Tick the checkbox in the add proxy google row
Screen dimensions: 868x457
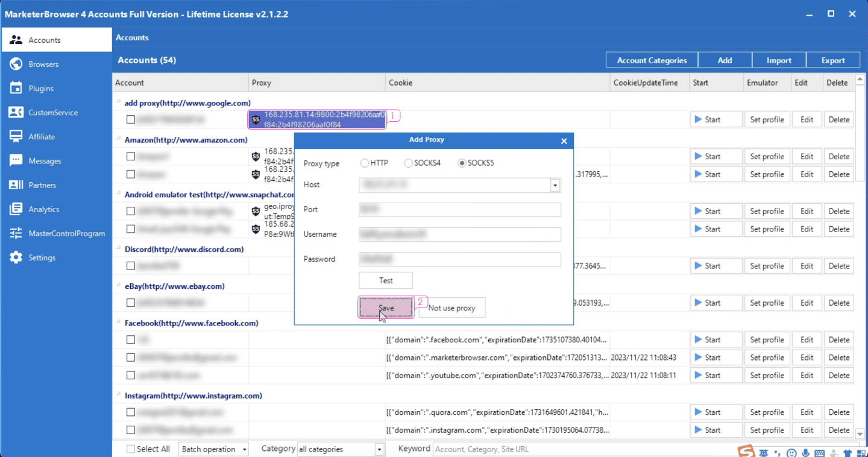(x=131, y=119)
